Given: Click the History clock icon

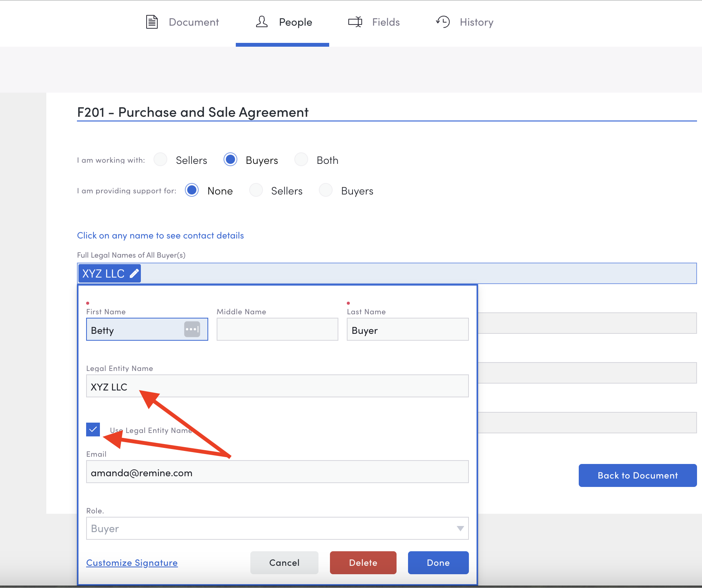Looking at the screenshot, I should click(443, 22).
